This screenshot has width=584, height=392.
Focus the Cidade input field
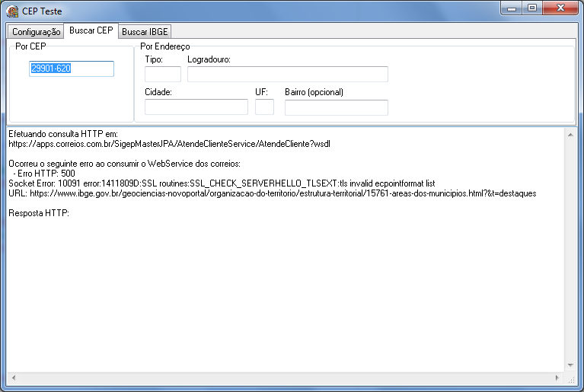[x=196, y=107]
